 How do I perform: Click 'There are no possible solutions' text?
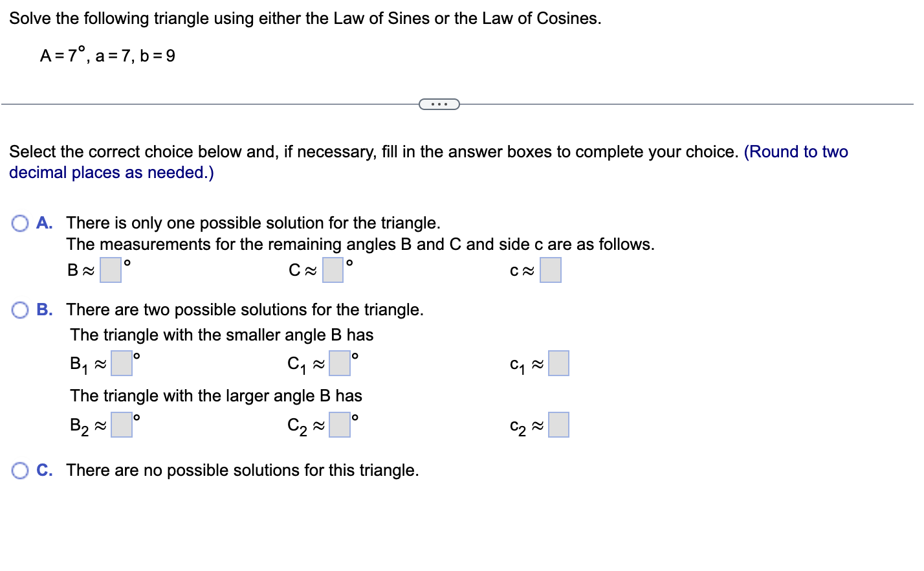pyautogui.click(x=242, y=470)
